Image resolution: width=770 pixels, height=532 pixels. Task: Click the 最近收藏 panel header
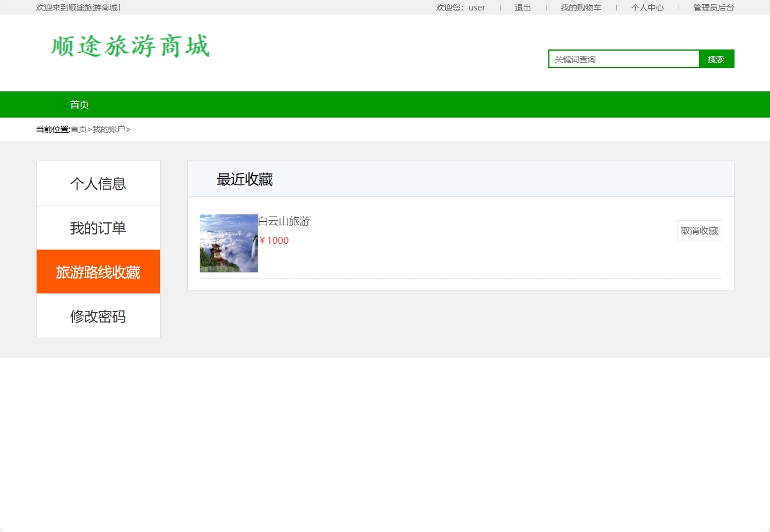pos(245,179)
